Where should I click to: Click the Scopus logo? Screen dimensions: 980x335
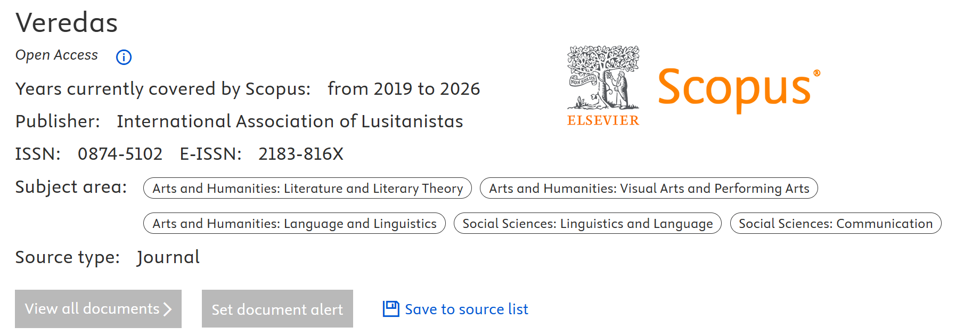[738, 88]
